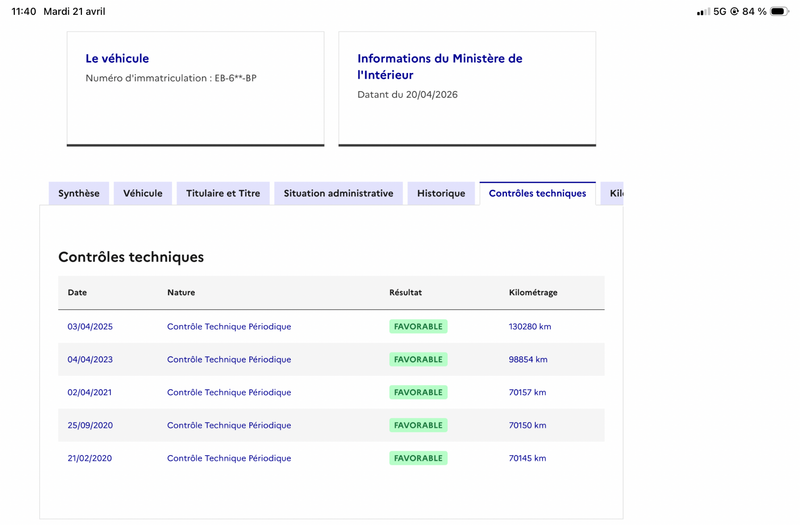
Task: Select the FAVORABLE badge for 02/04/2021
Action: 418,392
